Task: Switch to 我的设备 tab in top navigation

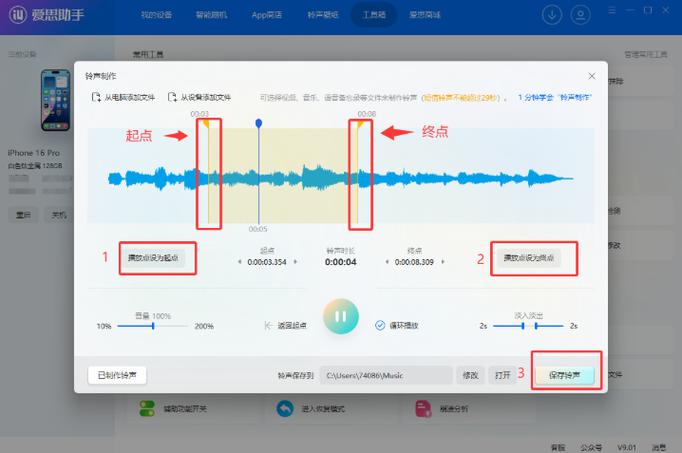Action: [x=156, y=15]
